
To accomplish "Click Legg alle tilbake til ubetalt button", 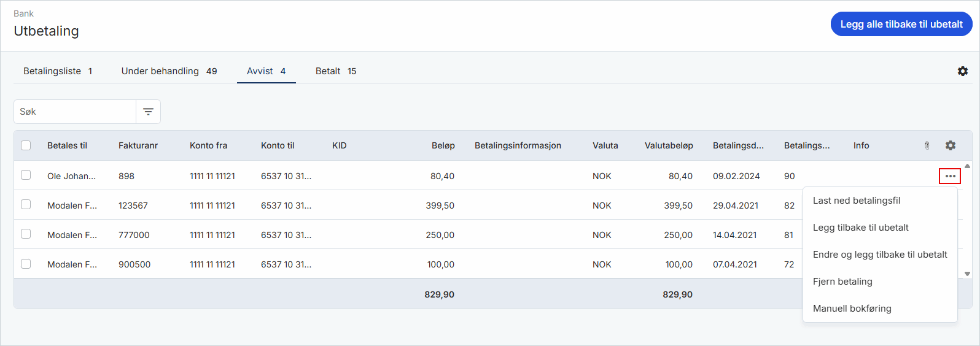I will 901,25.
